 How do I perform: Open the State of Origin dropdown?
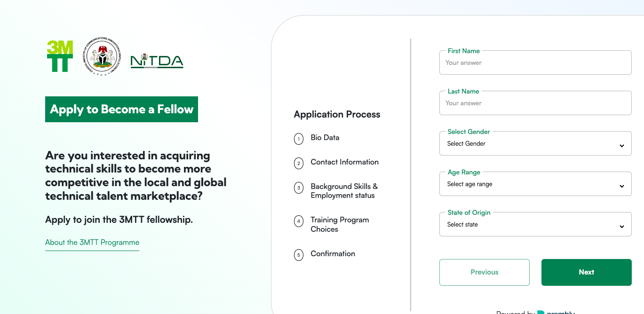[535, 224]
